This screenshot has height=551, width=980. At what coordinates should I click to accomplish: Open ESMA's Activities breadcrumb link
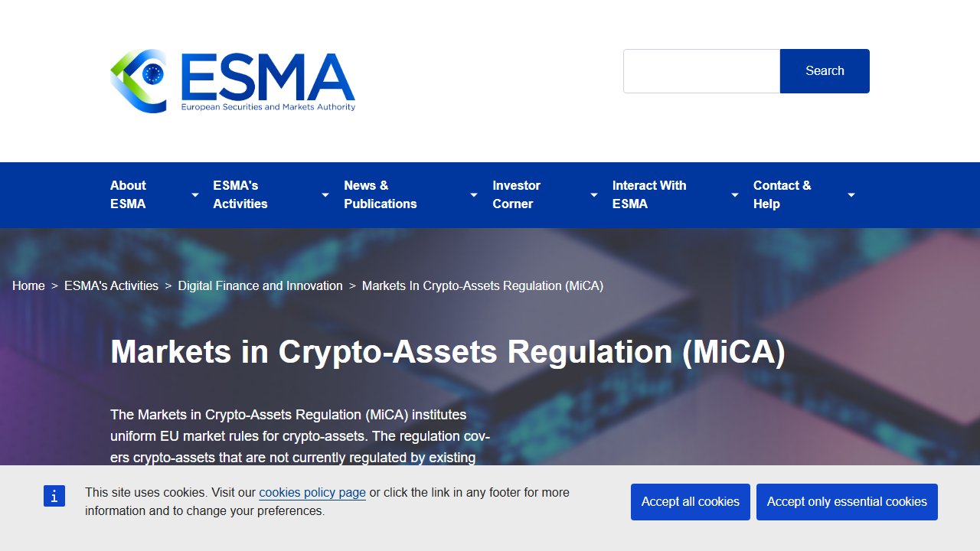coord(111,285)
